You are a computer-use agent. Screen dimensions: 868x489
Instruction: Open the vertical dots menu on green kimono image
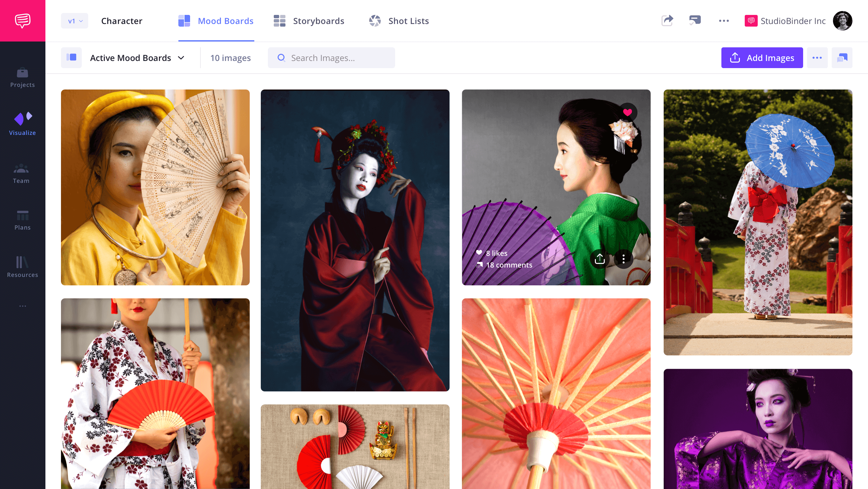click(x=623, y=259)
